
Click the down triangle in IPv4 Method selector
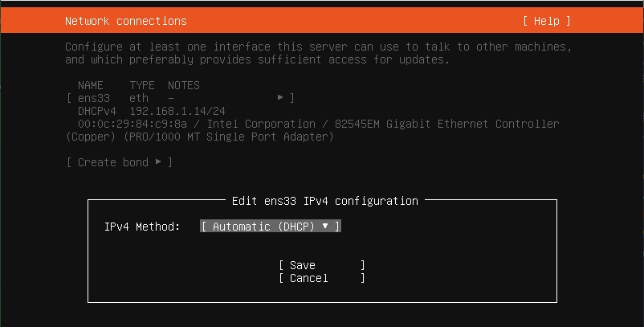[x=325, y=226]
